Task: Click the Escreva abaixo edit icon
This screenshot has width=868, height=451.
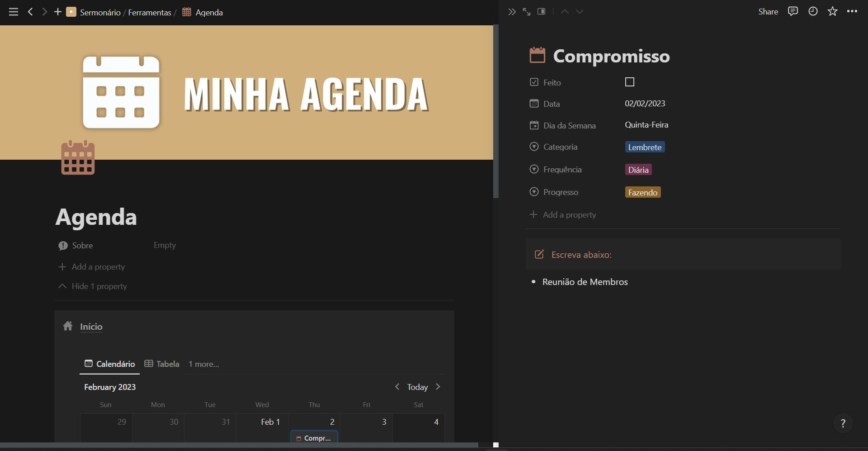Action: point(539,254)
